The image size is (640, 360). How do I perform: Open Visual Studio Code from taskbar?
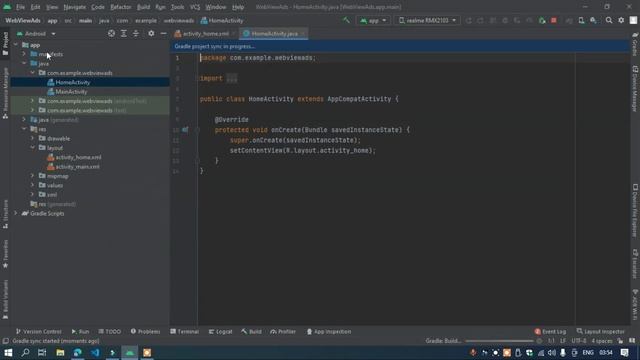tap(95, 352)
